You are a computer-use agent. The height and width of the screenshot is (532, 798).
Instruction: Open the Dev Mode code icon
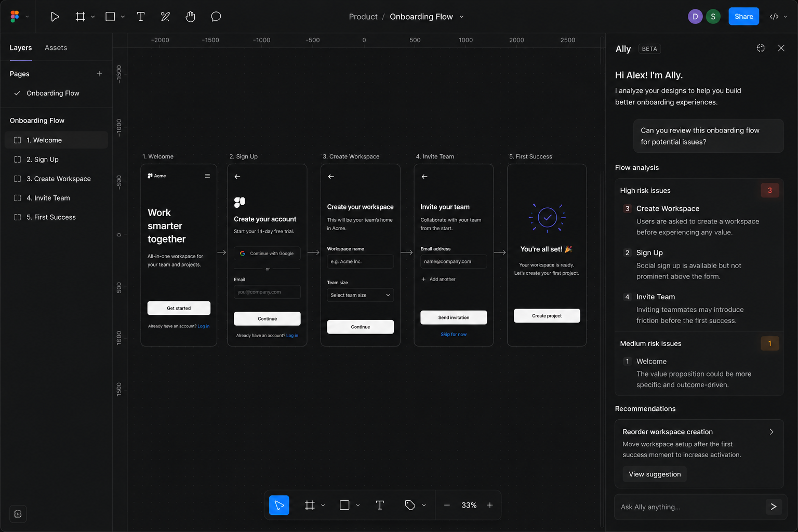coord(774,17)
